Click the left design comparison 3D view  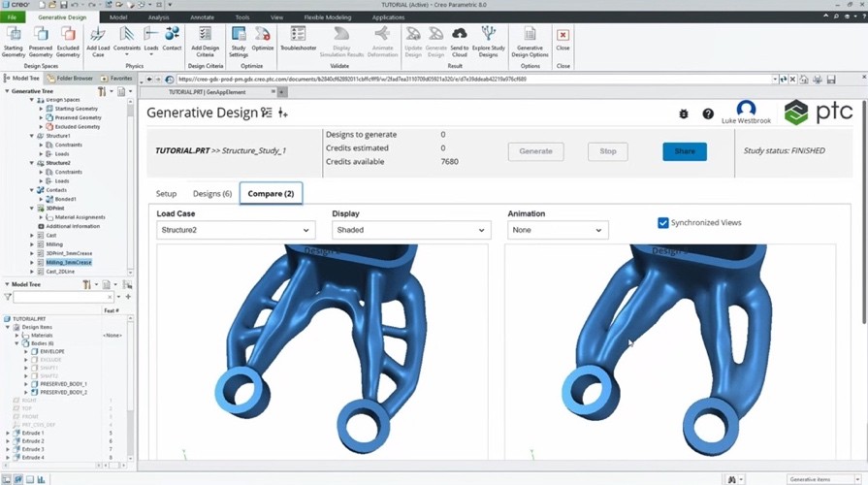point(322,351)
